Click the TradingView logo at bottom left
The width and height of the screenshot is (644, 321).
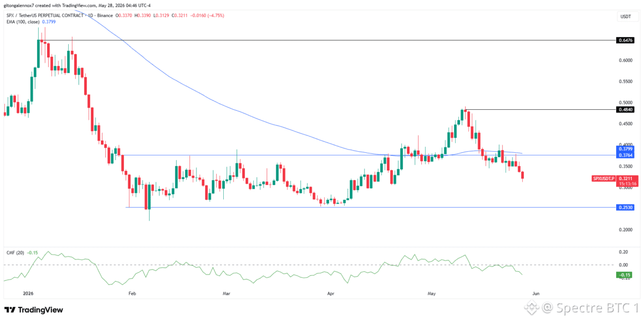point(34,310)
